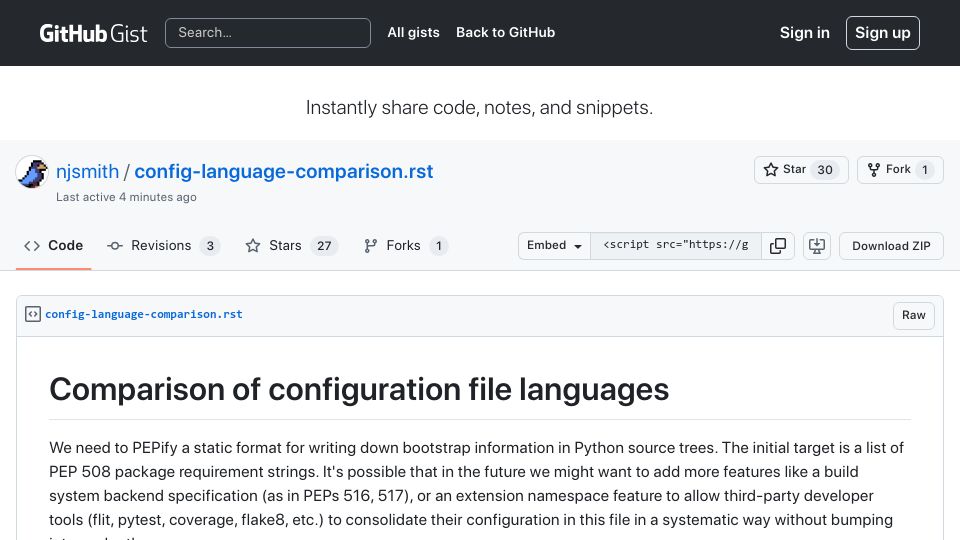The image size is (960, 540).
Task: Click Download ZIP button
Action: pos(891,246)
